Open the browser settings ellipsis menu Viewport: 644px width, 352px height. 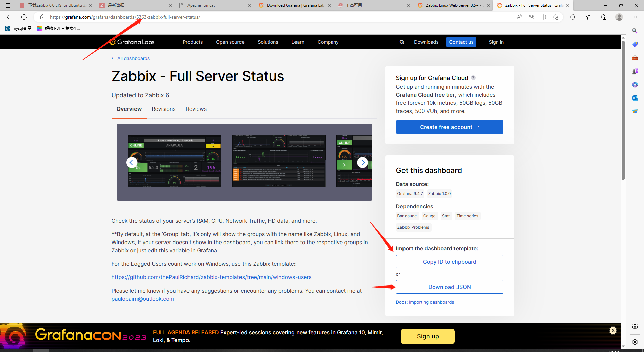pyautogui.click(x=635, y=17)
